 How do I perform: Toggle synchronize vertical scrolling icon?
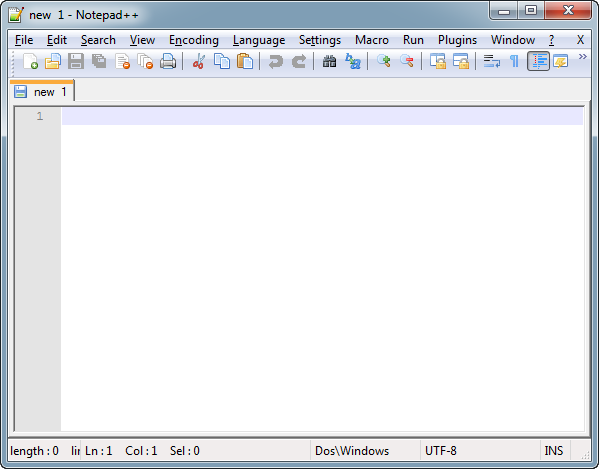438,61
